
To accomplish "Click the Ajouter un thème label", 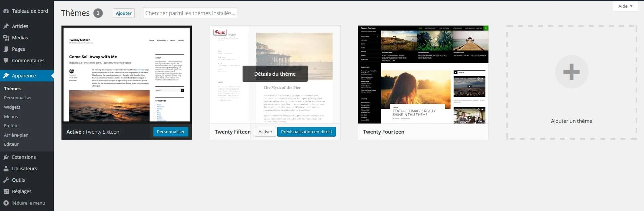I will (x=571, y=121).
